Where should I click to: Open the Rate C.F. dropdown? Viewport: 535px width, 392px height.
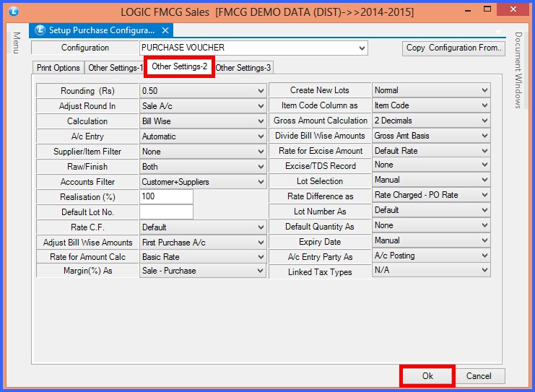(x=203, y=227)
